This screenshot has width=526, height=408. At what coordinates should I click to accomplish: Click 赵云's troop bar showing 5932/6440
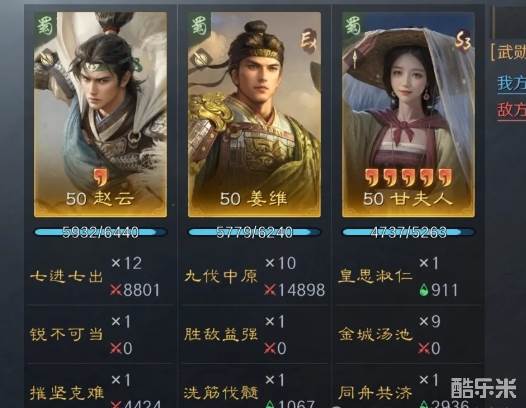pos(100,232)
